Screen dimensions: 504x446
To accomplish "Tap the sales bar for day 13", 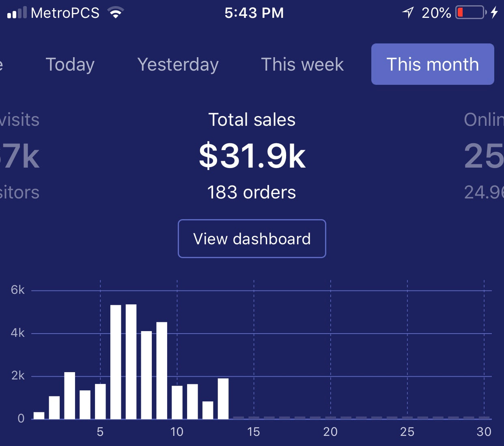I will coord(223,399).
